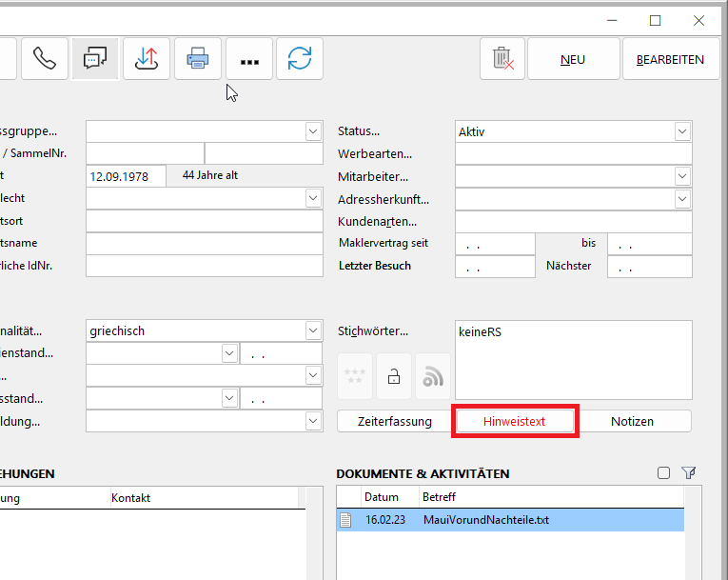The image size is (728, 580).
Task: Click the star rating icon
Action: (x=354, y=377)
